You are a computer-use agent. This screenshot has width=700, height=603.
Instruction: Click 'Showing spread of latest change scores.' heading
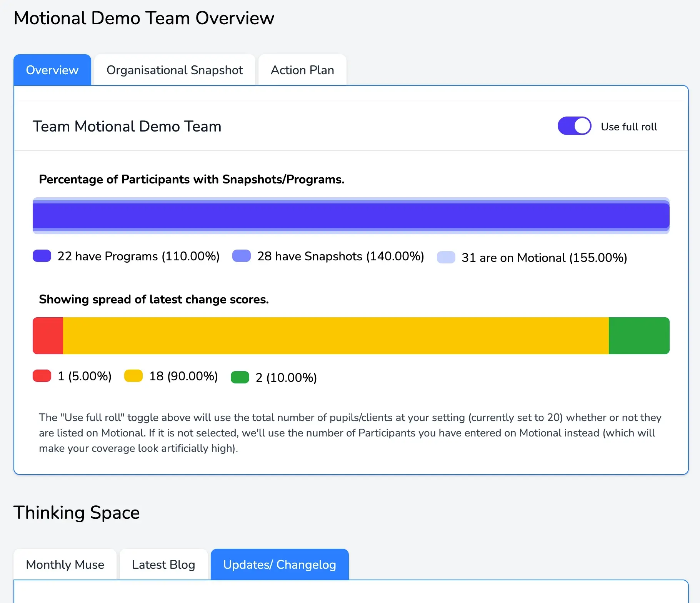pyautogui.click(x=154, y=300)
